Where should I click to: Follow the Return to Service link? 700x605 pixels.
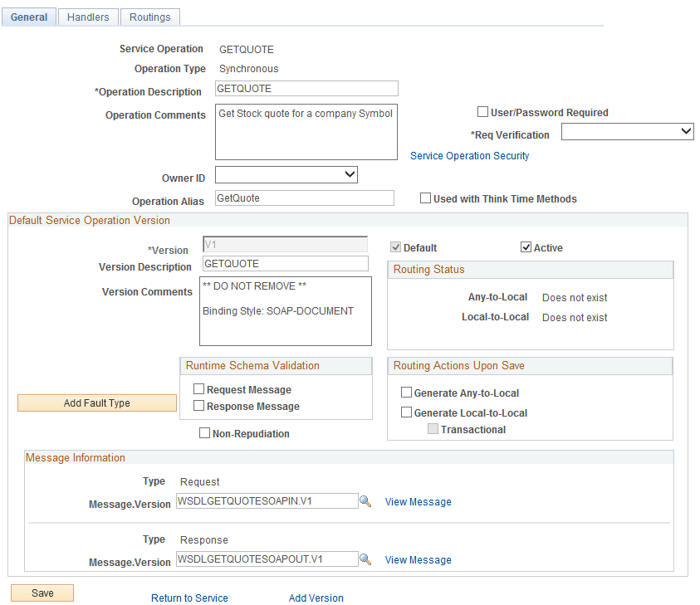click(x=189, y=598)
